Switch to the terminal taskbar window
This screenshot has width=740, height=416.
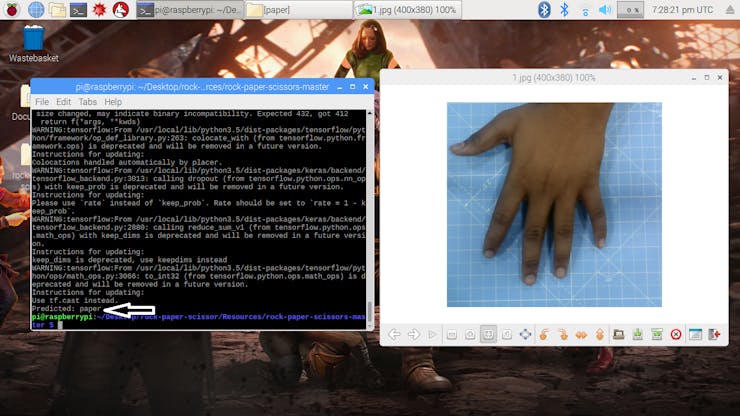(189, 9)
